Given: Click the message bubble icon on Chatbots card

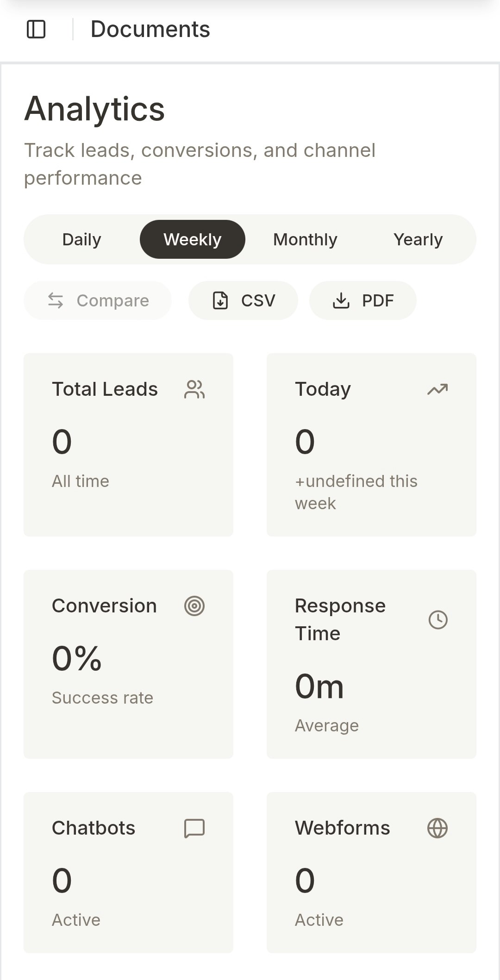Looking at the screenshot, I should (195, 827).
